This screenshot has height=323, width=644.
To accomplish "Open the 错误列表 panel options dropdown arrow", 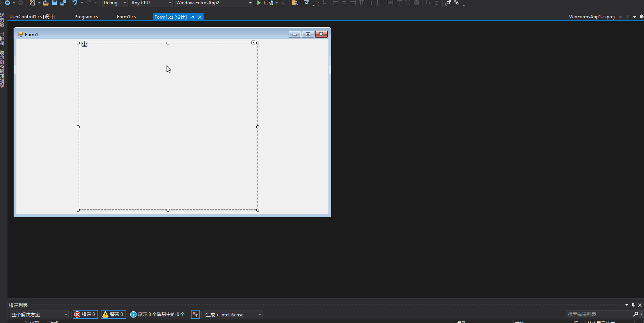I will 627,305.
